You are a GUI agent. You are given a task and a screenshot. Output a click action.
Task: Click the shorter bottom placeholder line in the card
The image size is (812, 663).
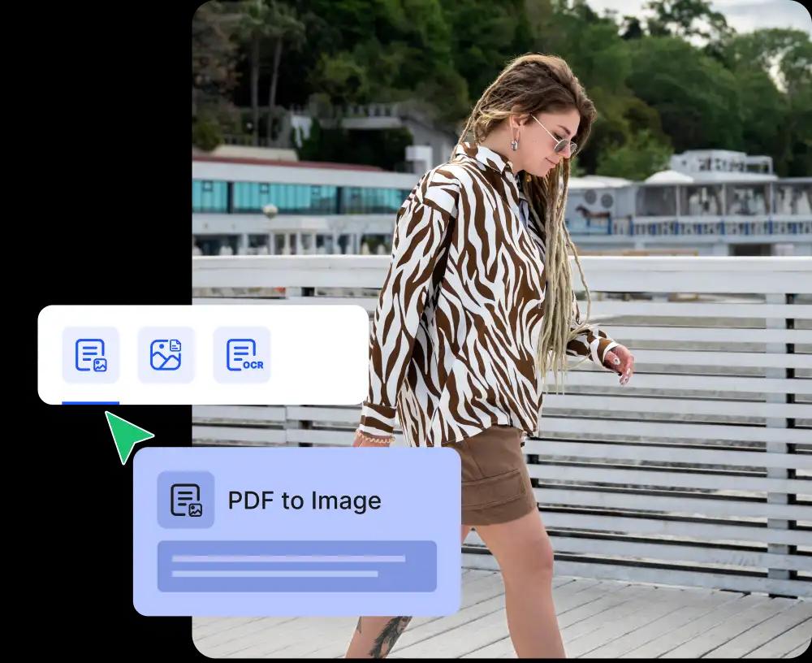click(275, 574)
